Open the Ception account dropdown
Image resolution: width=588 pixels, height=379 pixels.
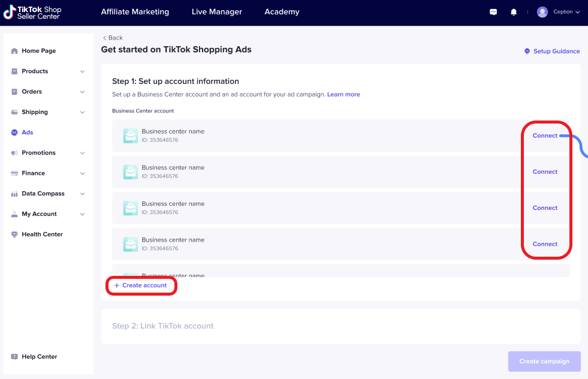[x=566, y=12]
